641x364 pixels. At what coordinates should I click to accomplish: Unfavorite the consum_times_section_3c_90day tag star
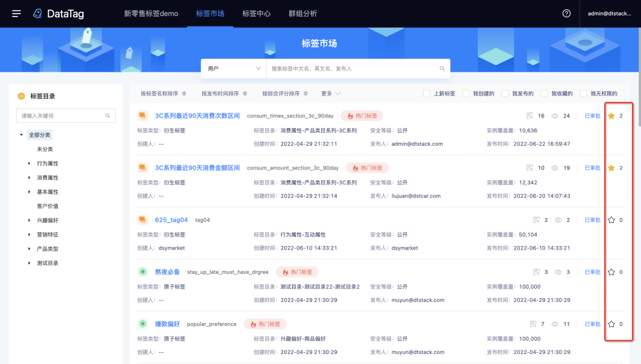coord(611,116)
